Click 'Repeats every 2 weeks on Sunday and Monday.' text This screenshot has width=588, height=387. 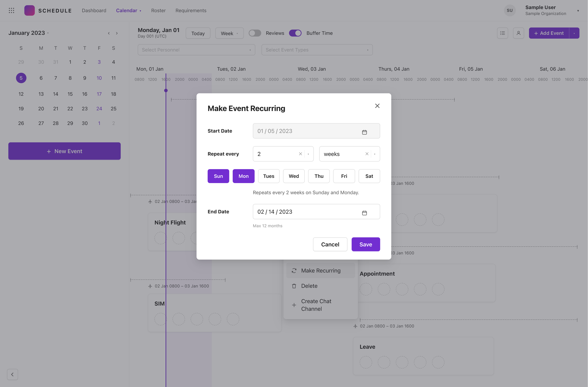point(306,192)
